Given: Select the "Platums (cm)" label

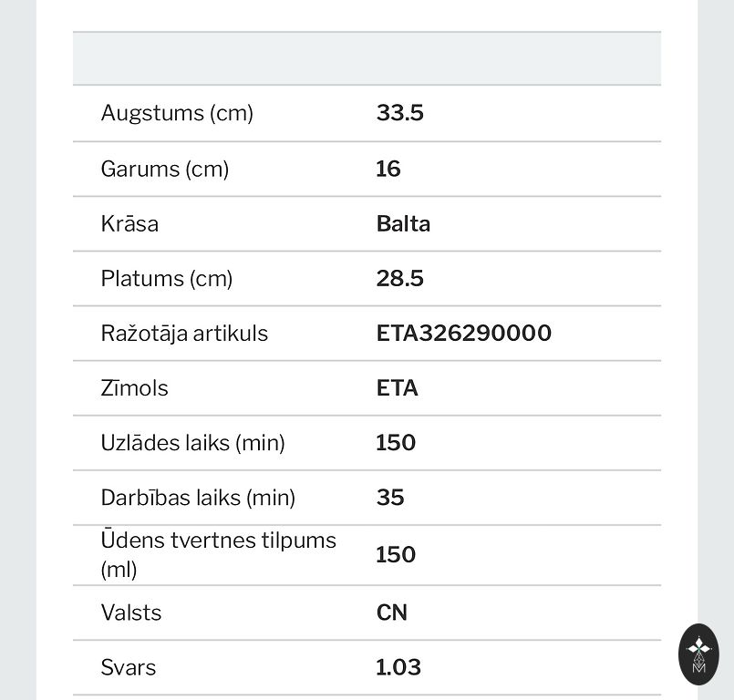Looking at the screenshot, I should [x=167, y=278].
